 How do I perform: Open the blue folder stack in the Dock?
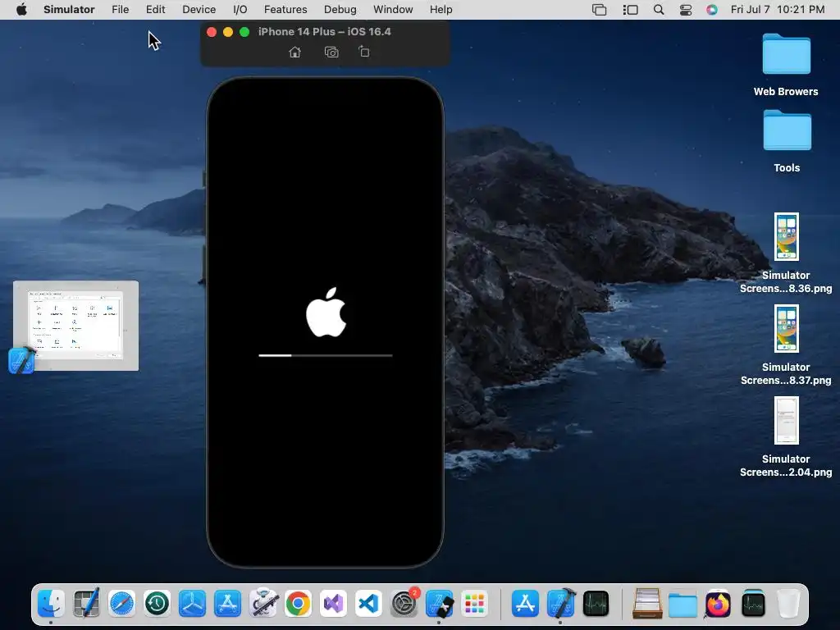pyautogui.click(x=682, y=605)
